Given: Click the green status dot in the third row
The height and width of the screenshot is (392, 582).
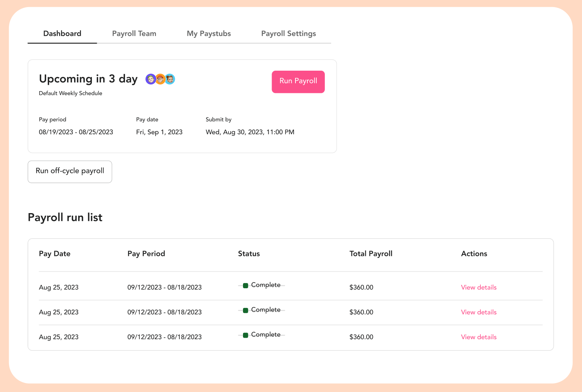Looking at the screenshot, I should (x=245, y=335).
